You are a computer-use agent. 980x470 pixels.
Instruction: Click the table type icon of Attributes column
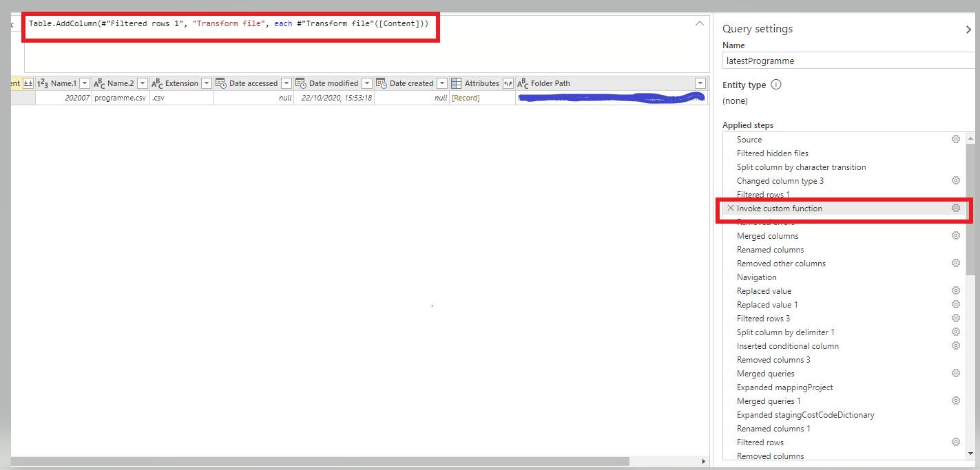click(x=457, y=83)
